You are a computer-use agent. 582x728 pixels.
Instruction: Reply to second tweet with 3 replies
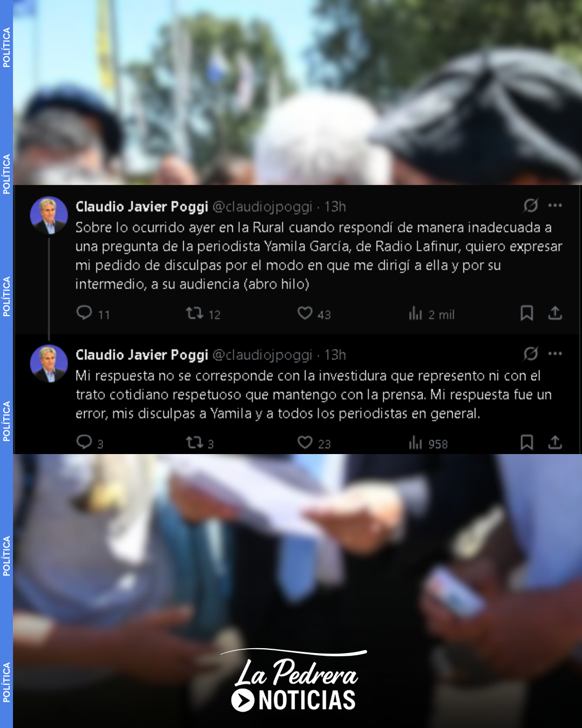pos(85,442)
